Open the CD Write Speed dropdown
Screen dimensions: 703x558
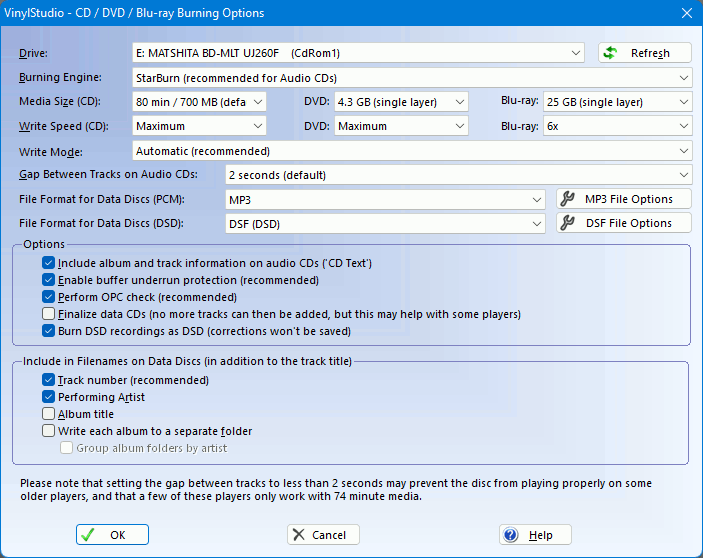(x=199, y=126)
